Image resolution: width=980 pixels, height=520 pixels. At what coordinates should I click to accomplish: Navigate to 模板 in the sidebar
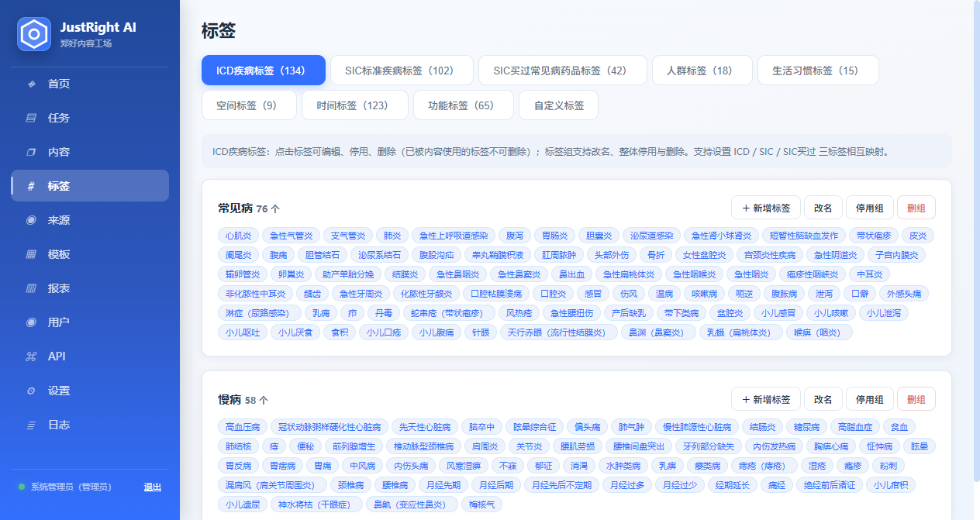(90, 254)
